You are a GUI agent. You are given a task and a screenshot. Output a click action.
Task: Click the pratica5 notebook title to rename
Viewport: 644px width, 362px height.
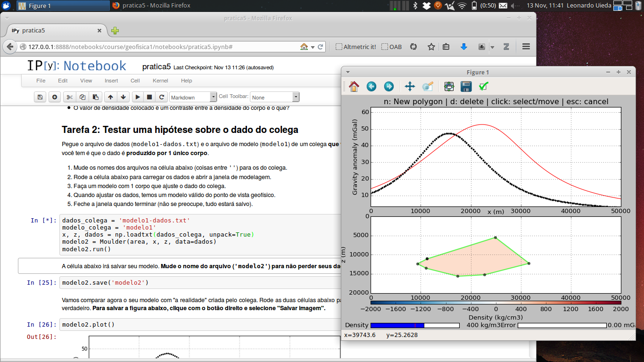pos(156,67)
